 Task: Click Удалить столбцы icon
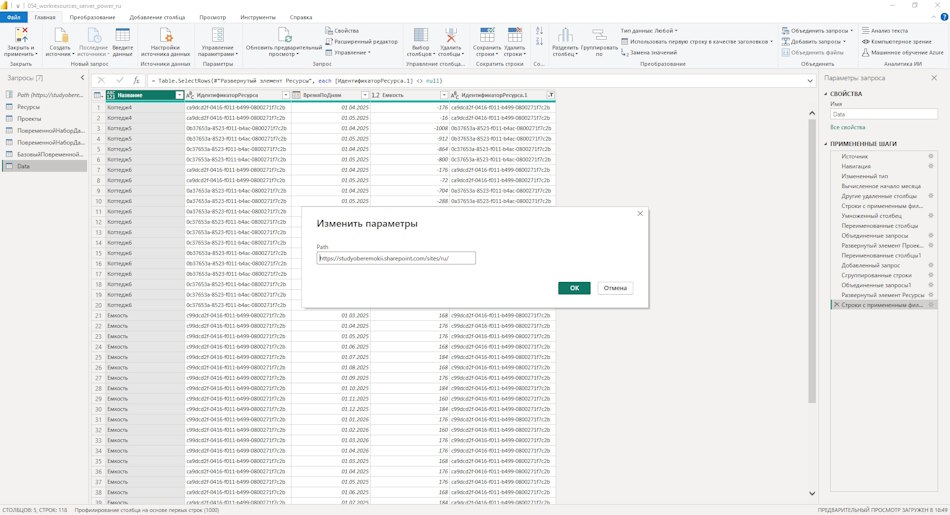[x=451, y=35]
